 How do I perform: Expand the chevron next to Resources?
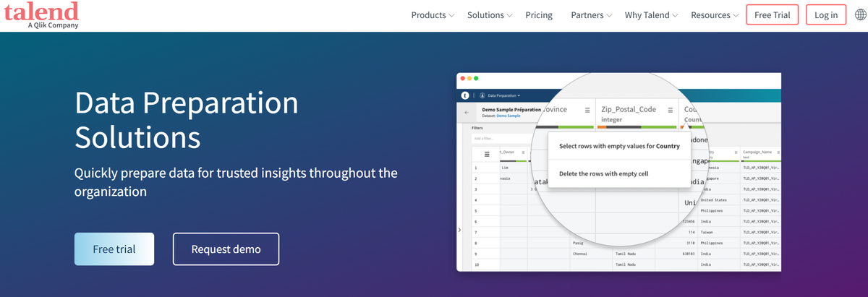(x=736, y=16)
